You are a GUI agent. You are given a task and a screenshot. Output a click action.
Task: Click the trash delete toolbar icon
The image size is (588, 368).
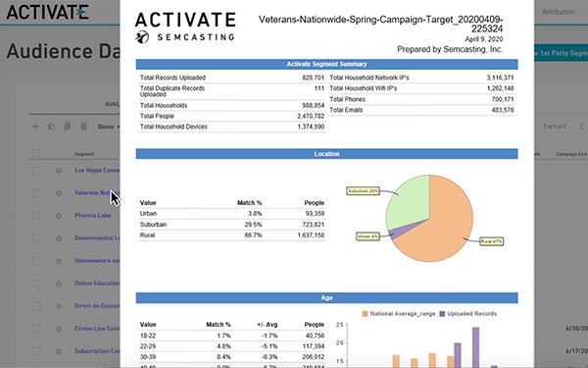pos(83,127)
